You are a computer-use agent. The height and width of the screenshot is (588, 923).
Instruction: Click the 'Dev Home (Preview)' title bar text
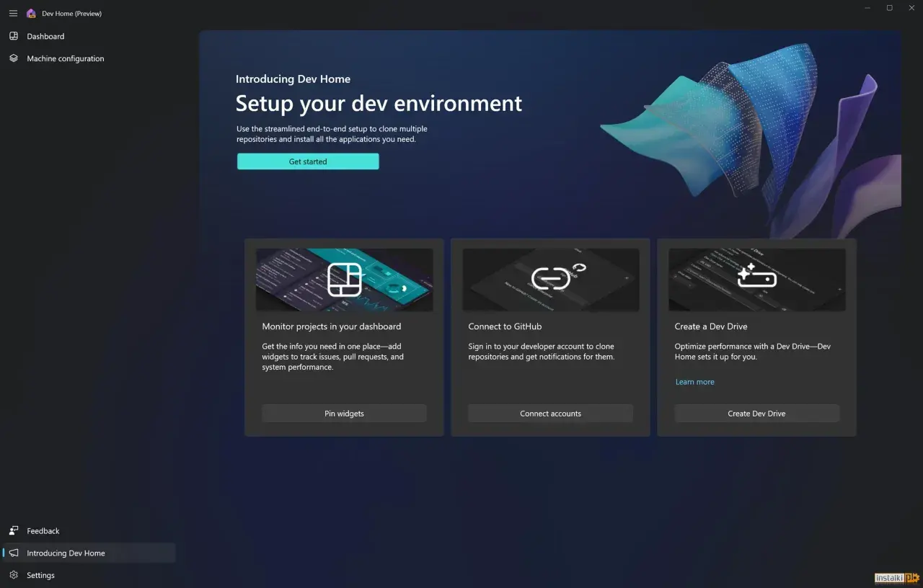coord(71,14)
